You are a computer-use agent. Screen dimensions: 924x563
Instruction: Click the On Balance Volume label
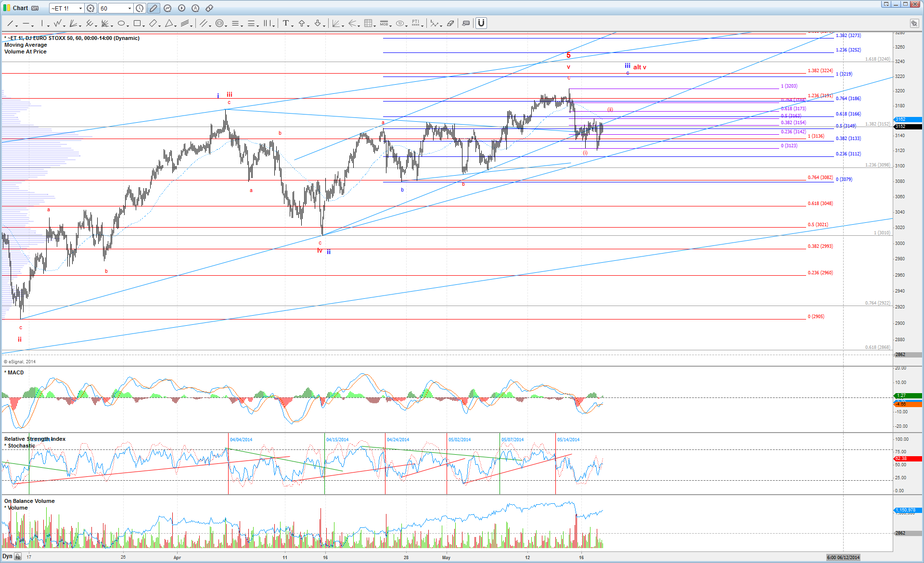pyautogui.click(x=29, y=501)
